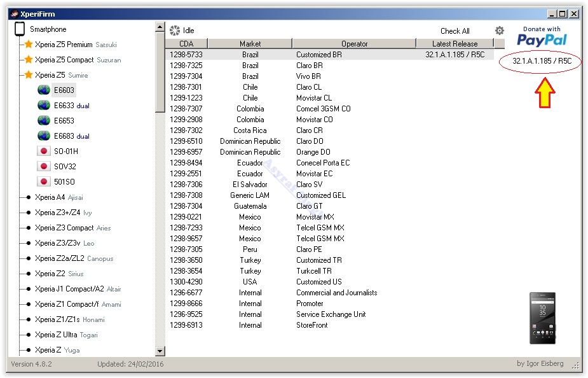Select the Movistar CL row
Viewport: 588px width, 378px height.
(x=330, y=97)
